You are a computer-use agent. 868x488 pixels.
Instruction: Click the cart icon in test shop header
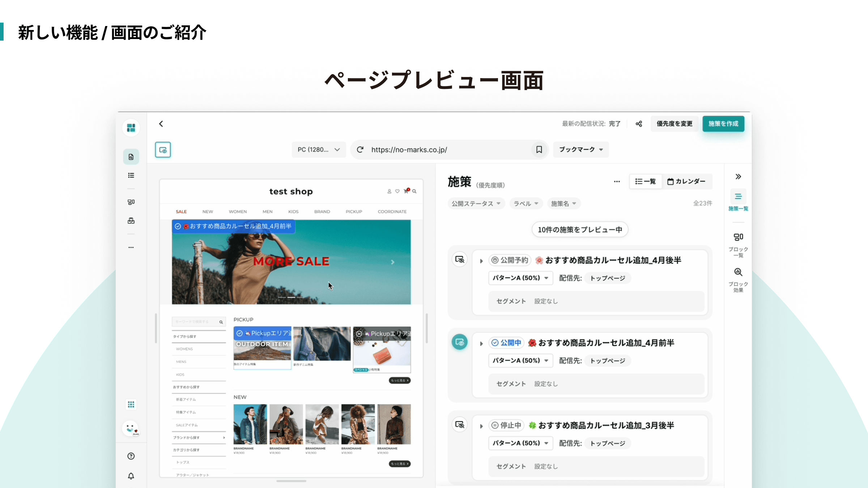pos(407,191)
